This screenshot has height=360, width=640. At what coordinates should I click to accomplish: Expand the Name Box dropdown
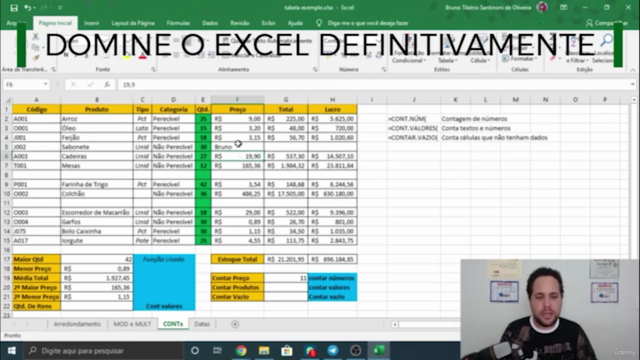coord(46,84)
